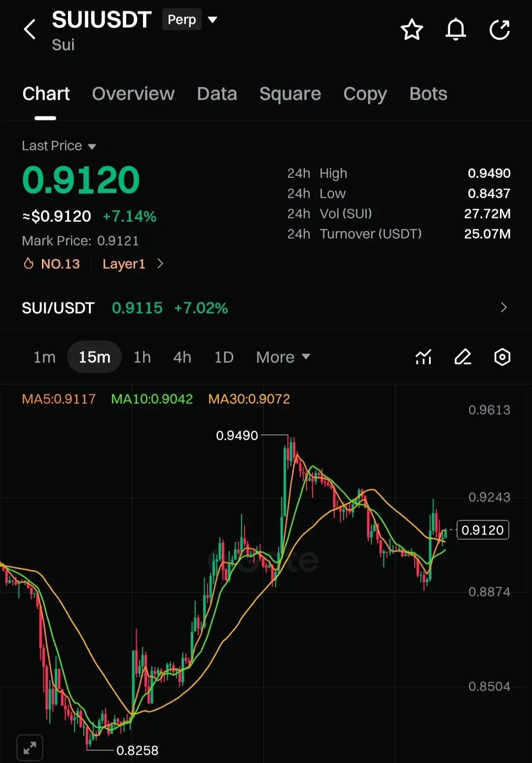Screen dimensions: 532x763
Task: Select the 1D timeframe
Action: pos(224,357)
